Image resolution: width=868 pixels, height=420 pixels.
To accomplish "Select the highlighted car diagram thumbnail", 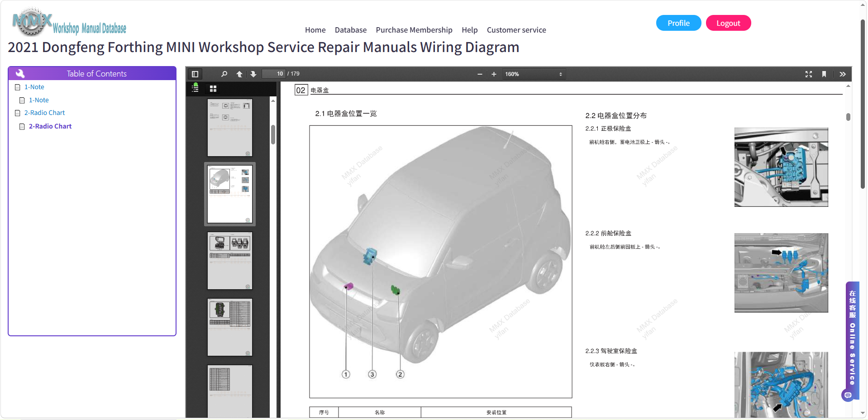I will coord(230,194).
